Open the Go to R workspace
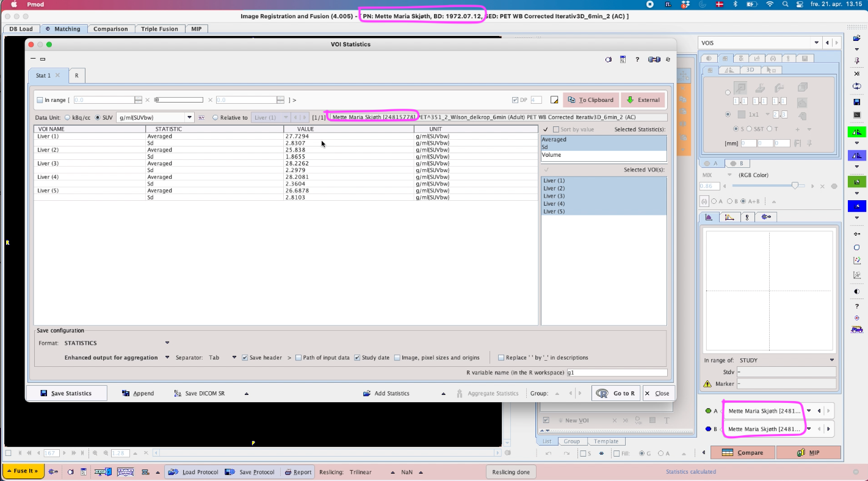Image resolution: width=868 pixels, height=481 pixels. click(x=615, y=393)
